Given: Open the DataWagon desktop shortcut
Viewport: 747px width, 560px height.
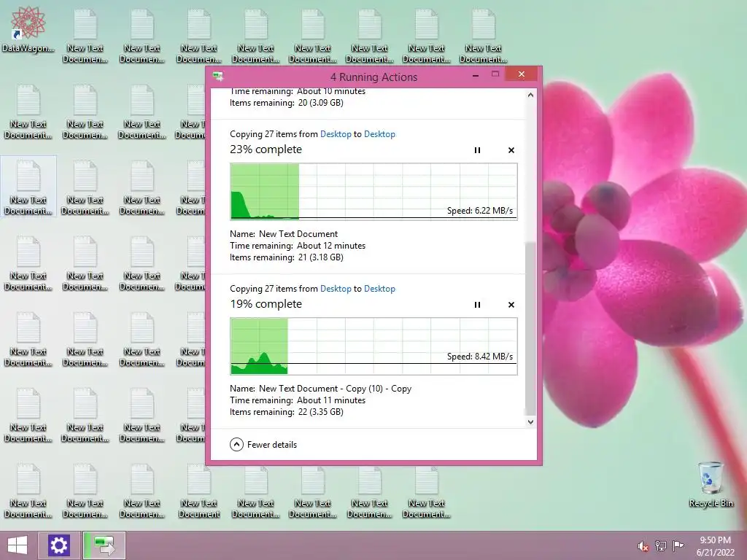Looking at the screenshot, I should point(28,29).
